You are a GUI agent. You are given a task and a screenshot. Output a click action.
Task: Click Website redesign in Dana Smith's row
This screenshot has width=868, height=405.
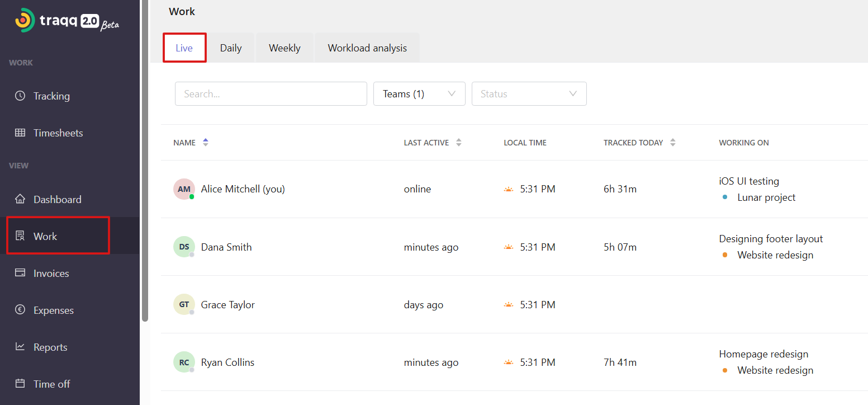click(x=775, y=255)
